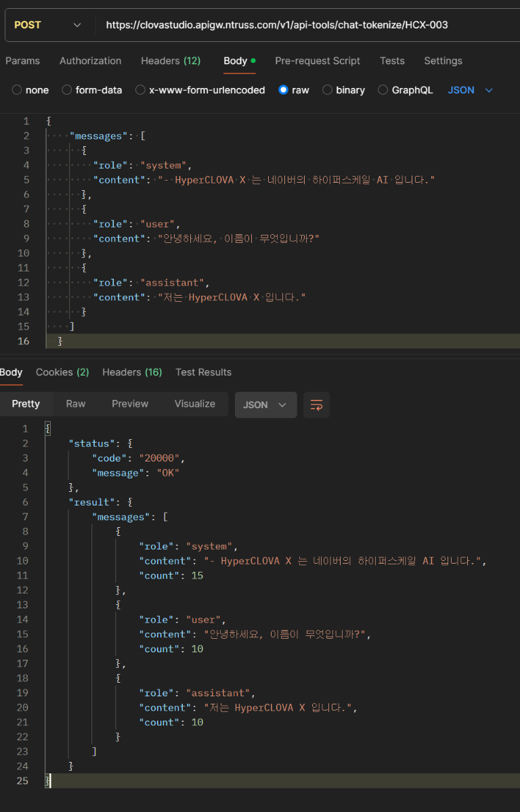Choose the GraphQL body radio button
Viewport: 520px width, 812px height.
[383, 90]
